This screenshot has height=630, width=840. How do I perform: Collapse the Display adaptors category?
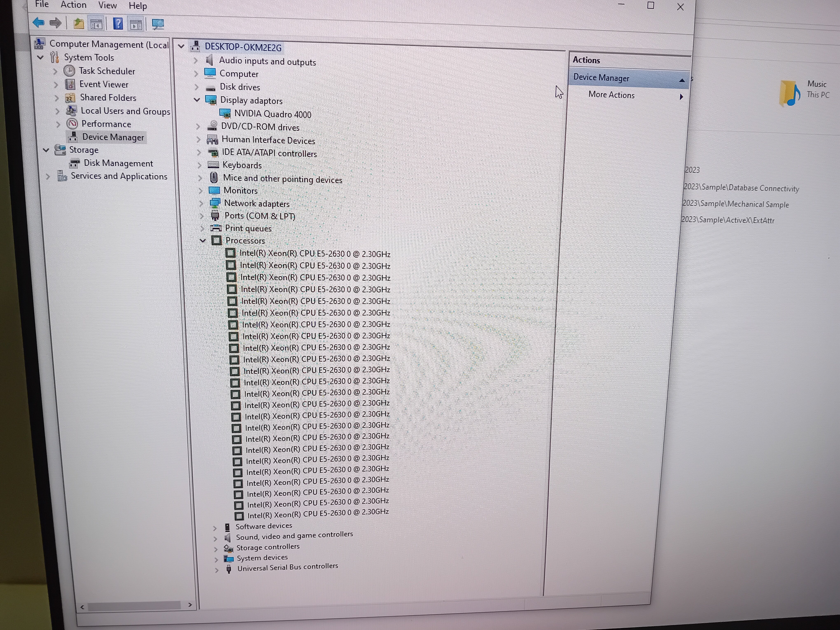(x=197, y=99)
